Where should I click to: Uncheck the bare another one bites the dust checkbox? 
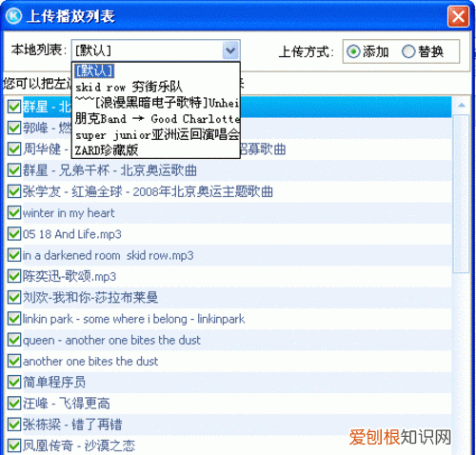tap(14, 361)
